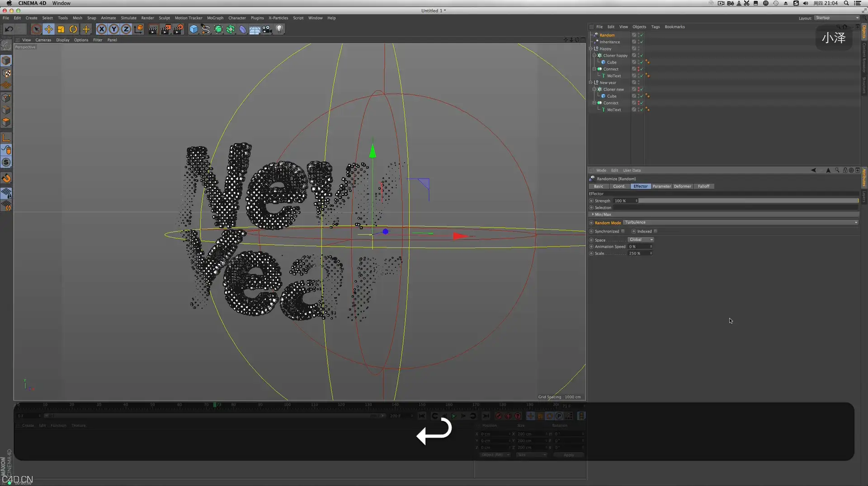Add a floor/environment object
Screen dimensions: 868x486
pos(255,29)
